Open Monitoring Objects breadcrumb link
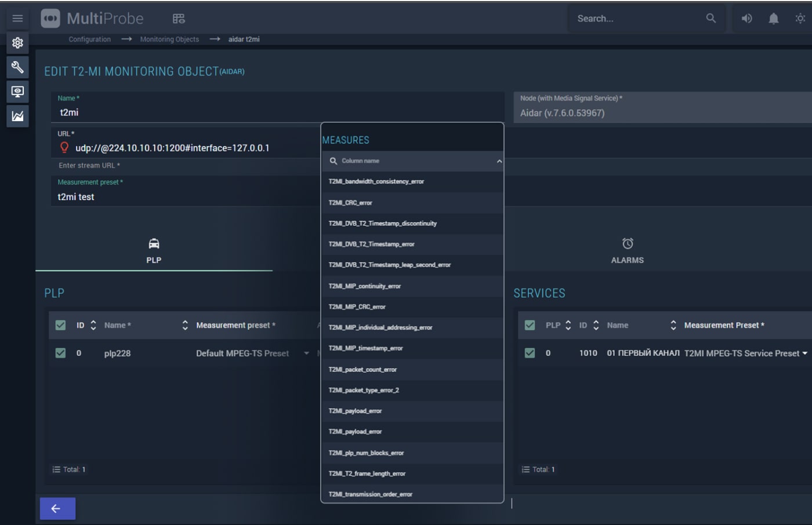 [x=169, y=39]
